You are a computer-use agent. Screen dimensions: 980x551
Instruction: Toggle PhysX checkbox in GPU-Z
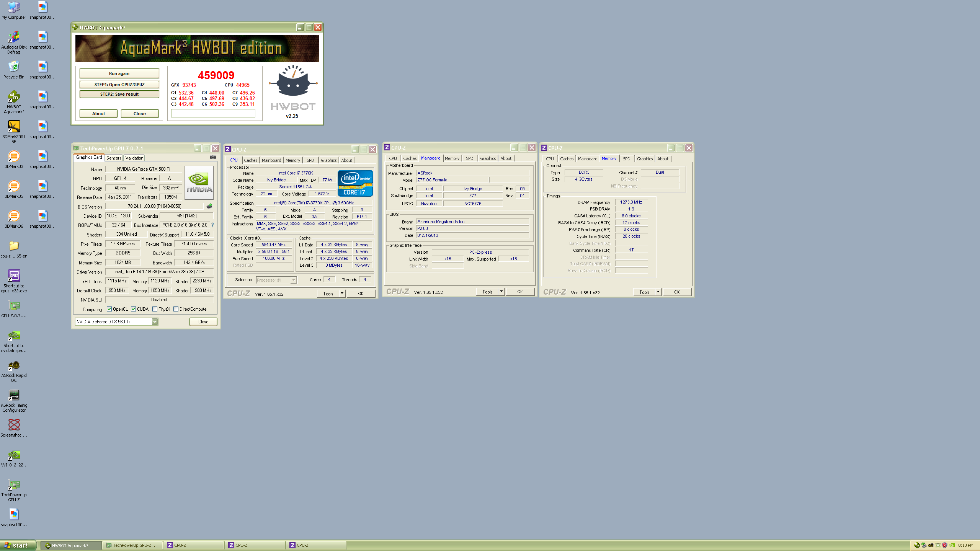tap(155, 309)
